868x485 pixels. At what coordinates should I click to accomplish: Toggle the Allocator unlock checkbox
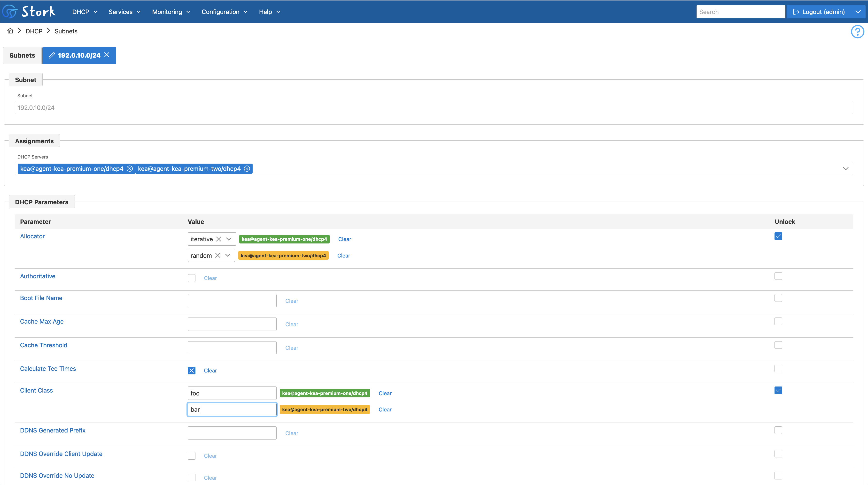pos(778,236)
